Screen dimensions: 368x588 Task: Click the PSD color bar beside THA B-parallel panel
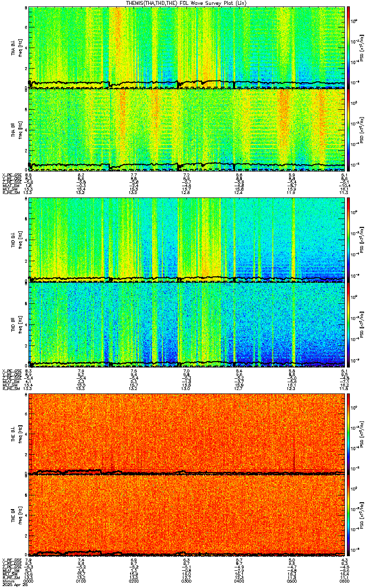(x=348, y=130)
